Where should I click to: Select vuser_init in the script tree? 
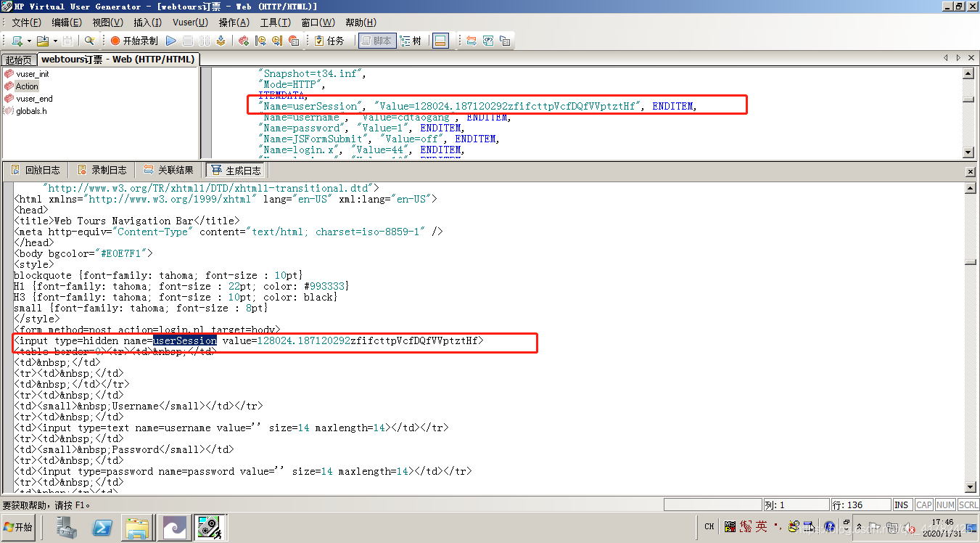(x=33, y=74)
